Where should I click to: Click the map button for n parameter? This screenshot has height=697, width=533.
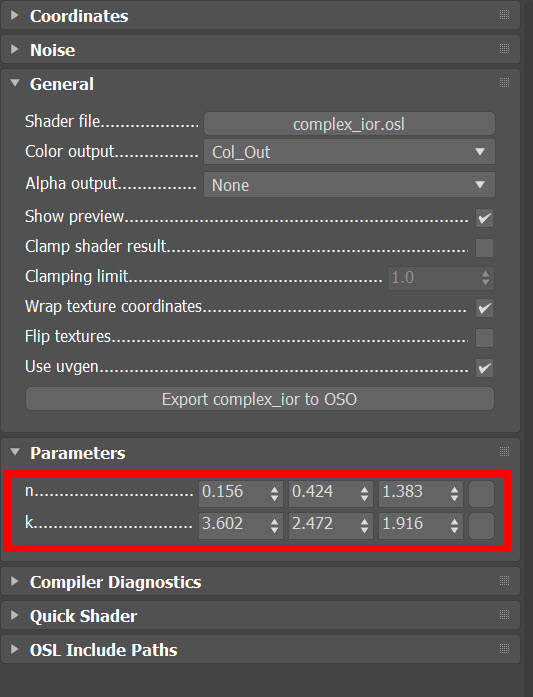[481, 494]
